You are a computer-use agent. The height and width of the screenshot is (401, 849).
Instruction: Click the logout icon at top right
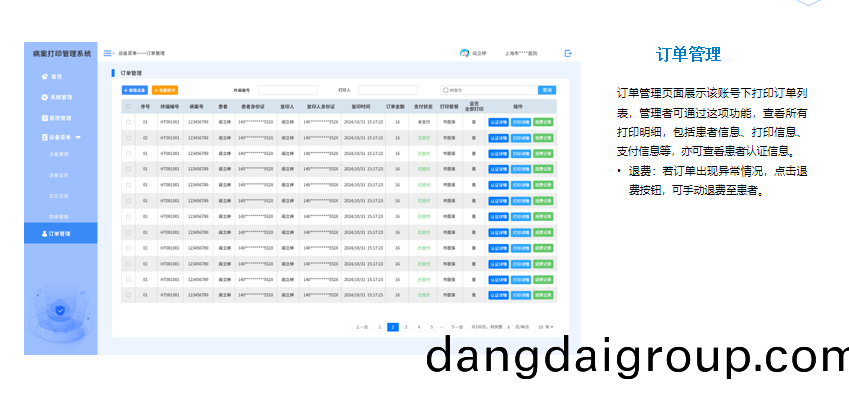coord(568,53)
